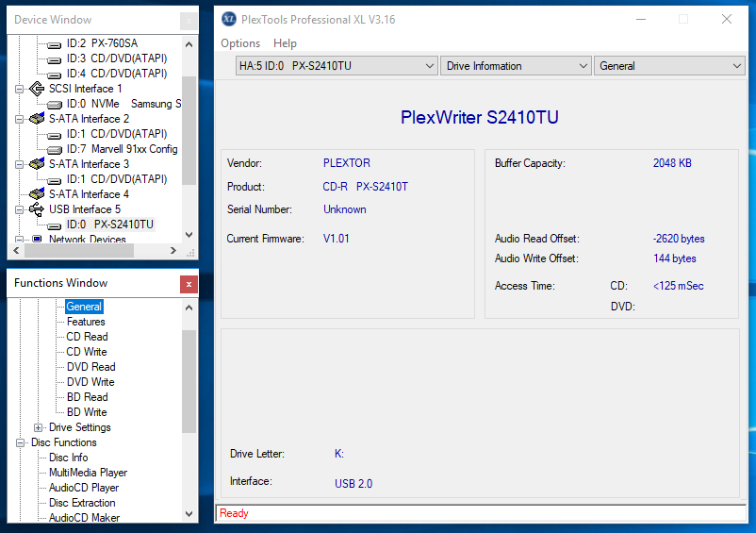Select BD Read function
This screenshot has height=533, width=756.
tap(88, 397)
